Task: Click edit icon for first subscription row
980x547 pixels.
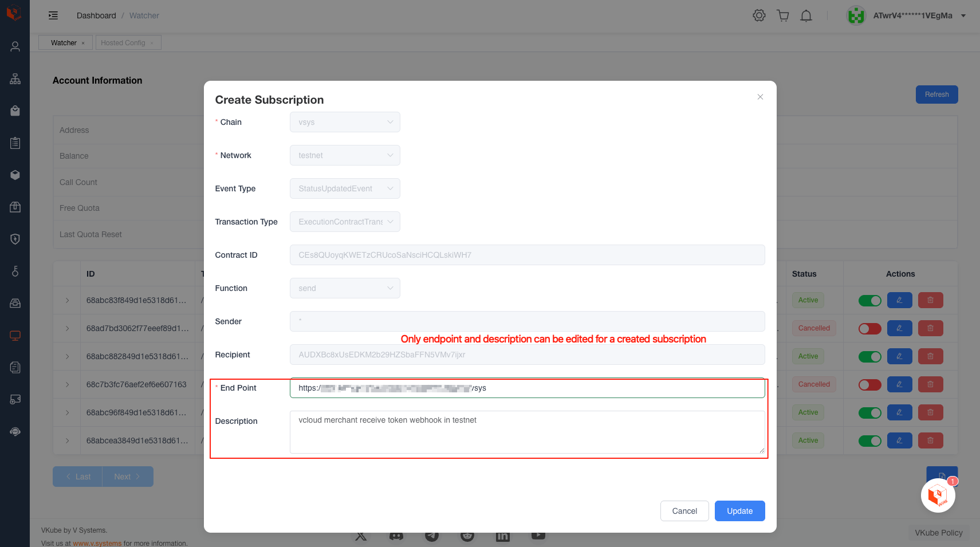Action: coord(899,300)
